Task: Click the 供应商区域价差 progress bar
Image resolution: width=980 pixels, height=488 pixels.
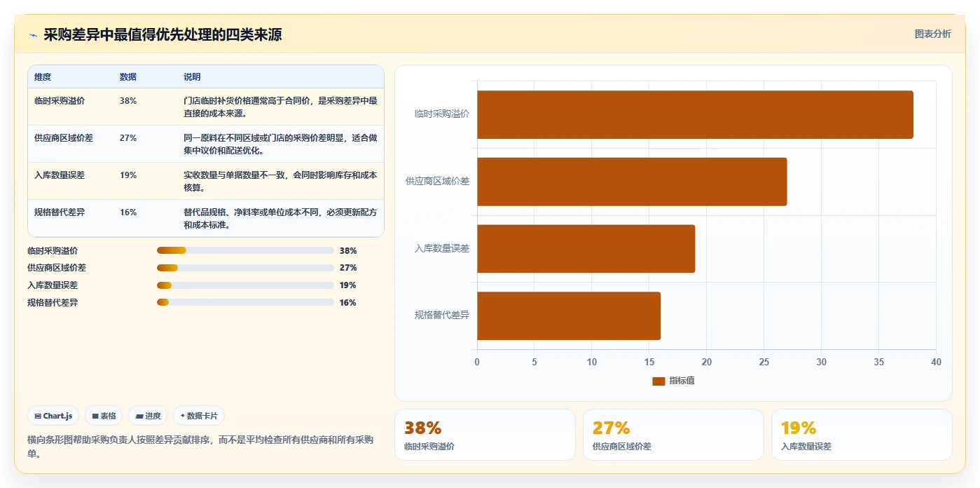Action: (x=245, y=268)
